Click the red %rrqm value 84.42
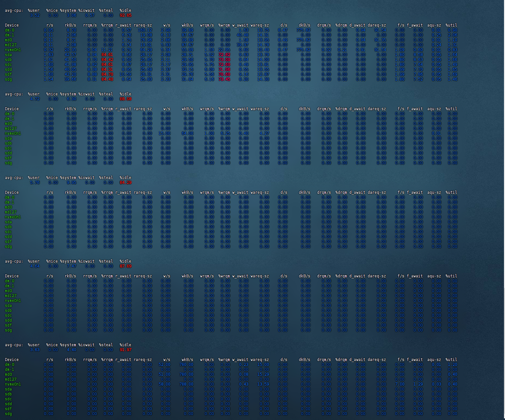 (x=107, y=60)
